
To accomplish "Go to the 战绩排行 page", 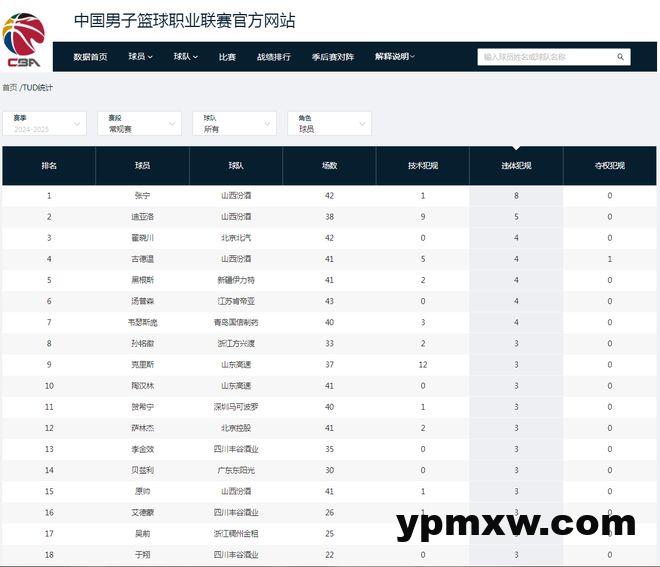I will point(273,57).
